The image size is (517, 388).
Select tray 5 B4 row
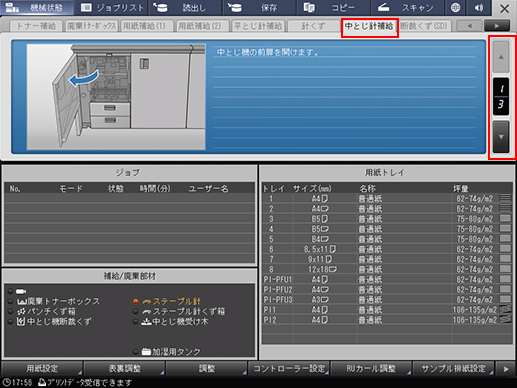point(387,239)
